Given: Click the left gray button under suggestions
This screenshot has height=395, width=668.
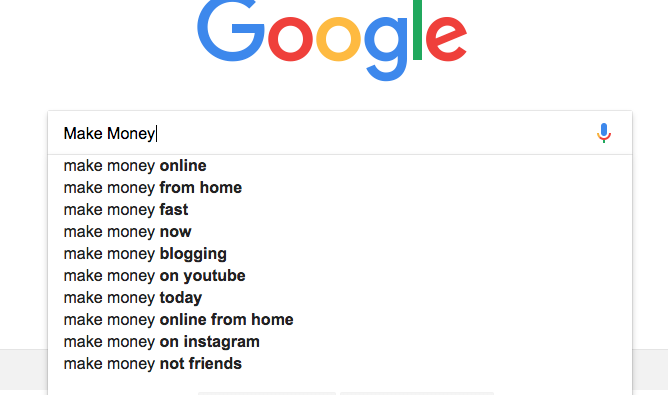Looking at the screenshot, I should coord(267,393).
